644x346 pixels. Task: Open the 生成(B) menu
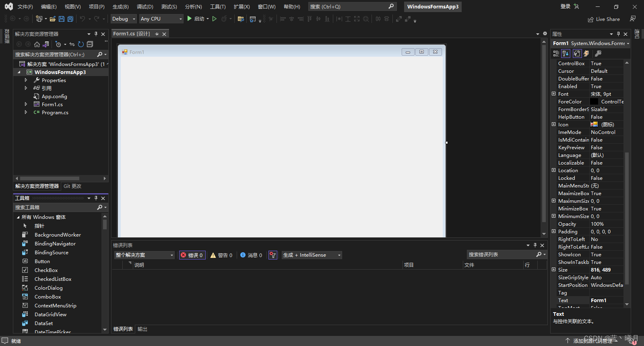click(x=120, y=7)
